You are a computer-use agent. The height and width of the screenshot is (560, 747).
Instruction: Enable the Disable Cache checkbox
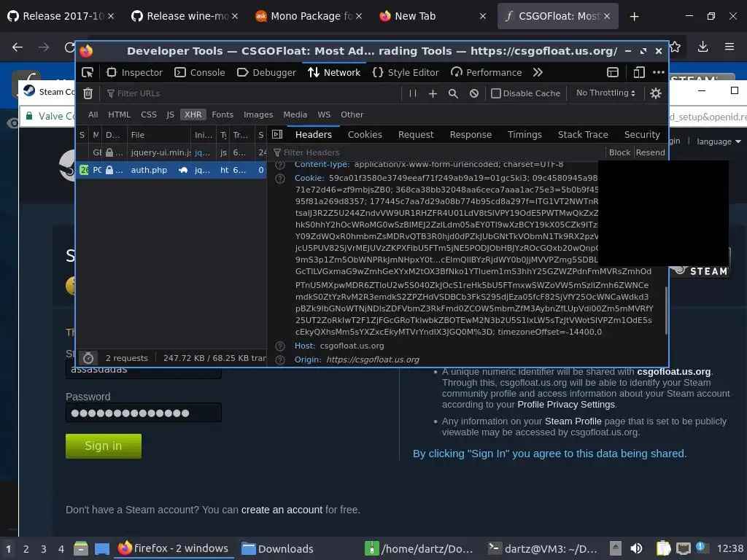tap(496, 93)
